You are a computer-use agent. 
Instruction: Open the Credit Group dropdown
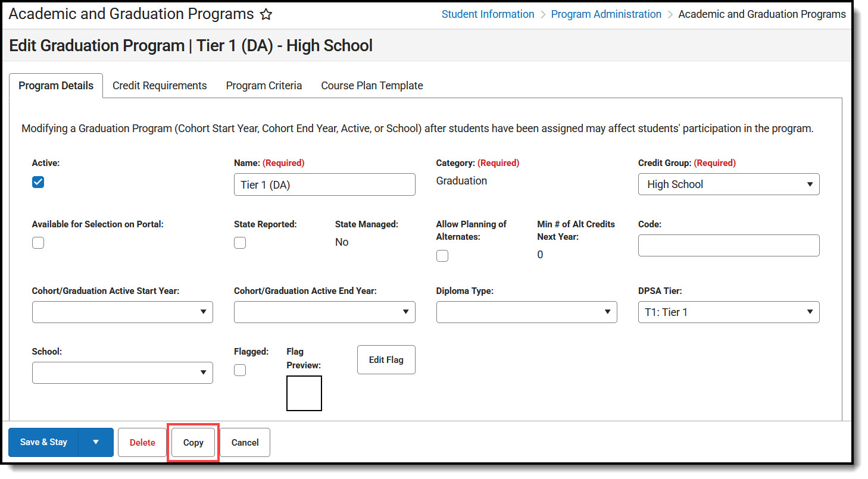click(x=729, y=184)
